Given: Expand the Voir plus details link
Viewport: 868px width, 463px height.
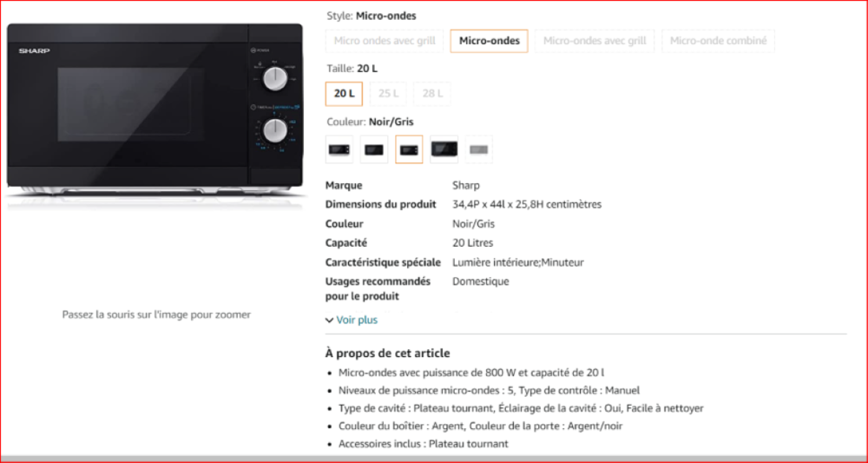Looking at the screenshot, I should [x=357, y=321].
